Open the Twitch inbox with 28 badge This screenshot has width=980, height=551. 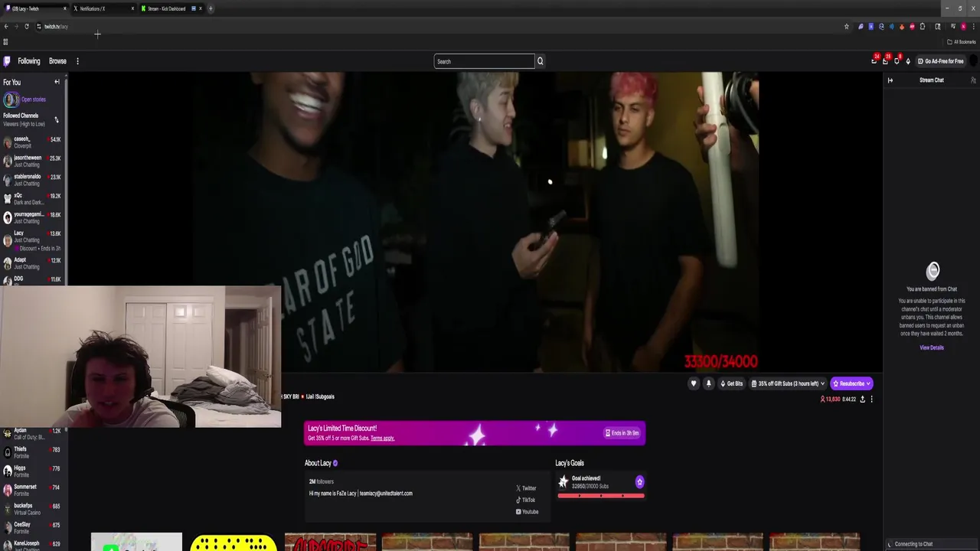[x=886, y=60]
